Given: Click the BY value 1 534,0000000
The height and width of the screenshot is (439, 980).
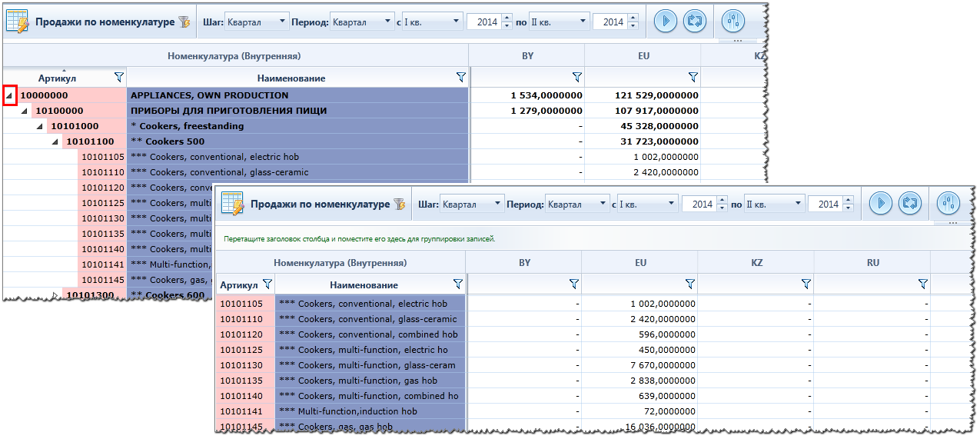Looking at the screenshot, I should (546, 95).
